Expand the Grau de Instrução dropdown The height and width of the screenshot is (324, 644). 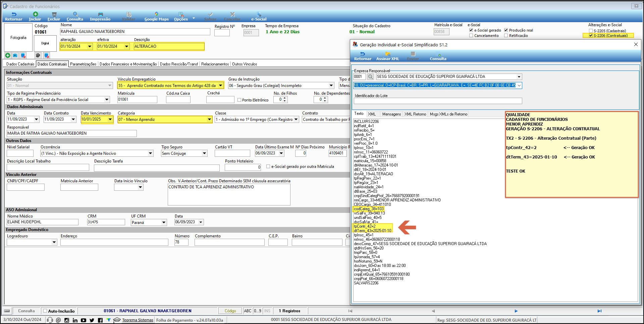click(331, 86)
